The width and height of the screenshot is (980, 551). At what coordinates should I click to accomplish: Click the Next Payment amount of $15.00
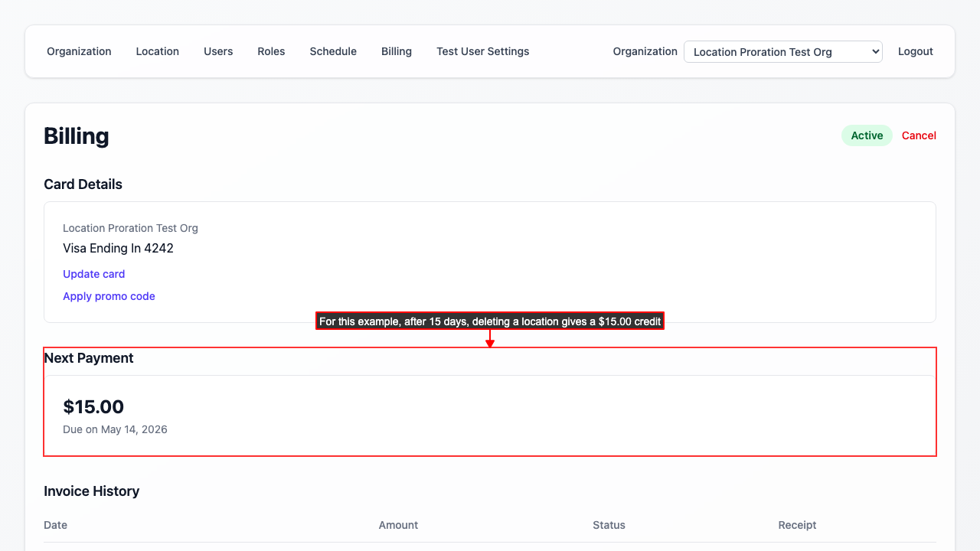93,406
